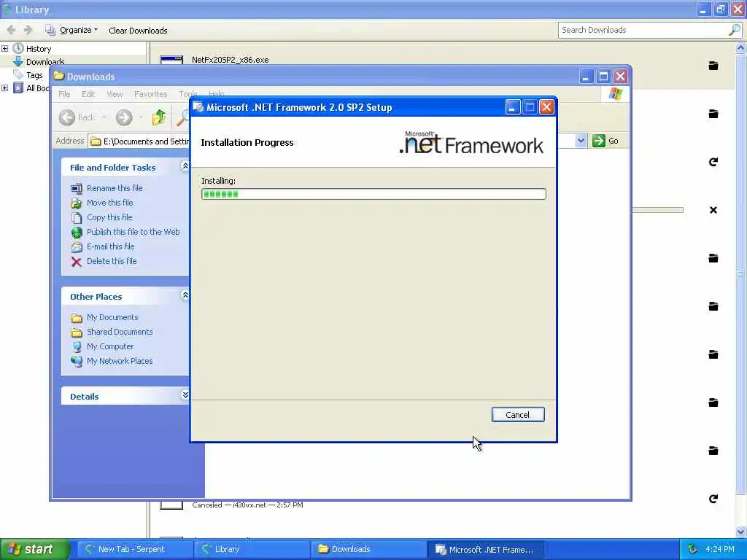Click the Installing progress bar in setup dialog
This screenshot has width=747, height=560.
373,194
